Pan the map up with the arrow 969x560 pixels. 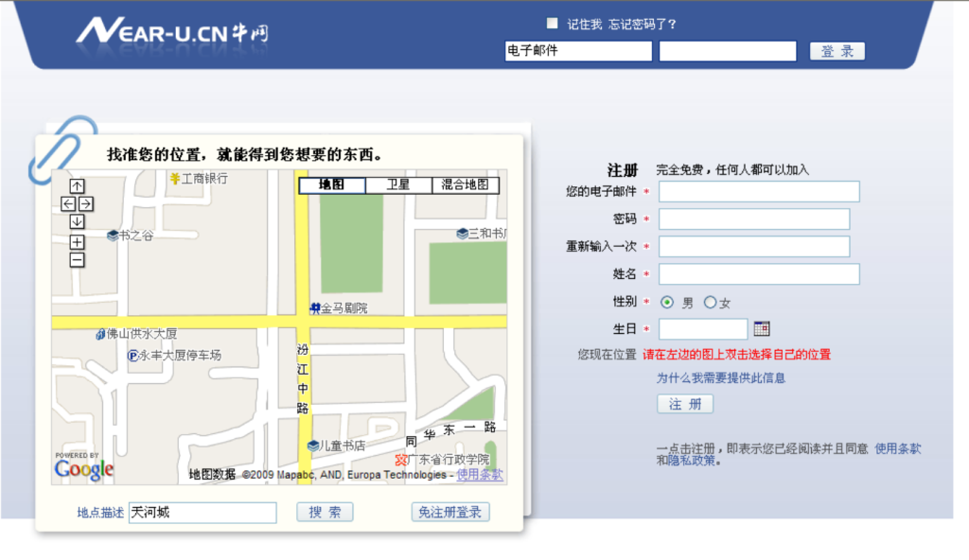[x=78, y=186]
